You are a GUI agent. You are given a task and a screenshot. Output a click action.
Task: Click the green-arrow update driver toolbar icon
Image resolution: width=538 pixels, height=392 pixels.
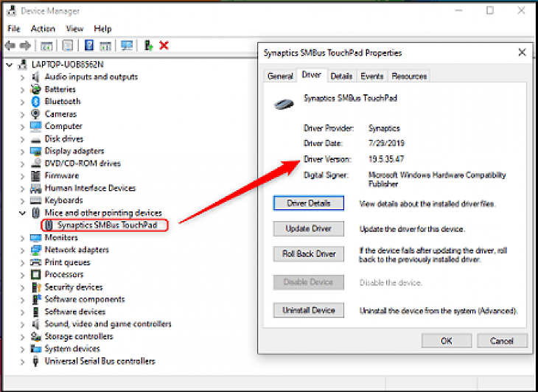[x=148, y=46]
